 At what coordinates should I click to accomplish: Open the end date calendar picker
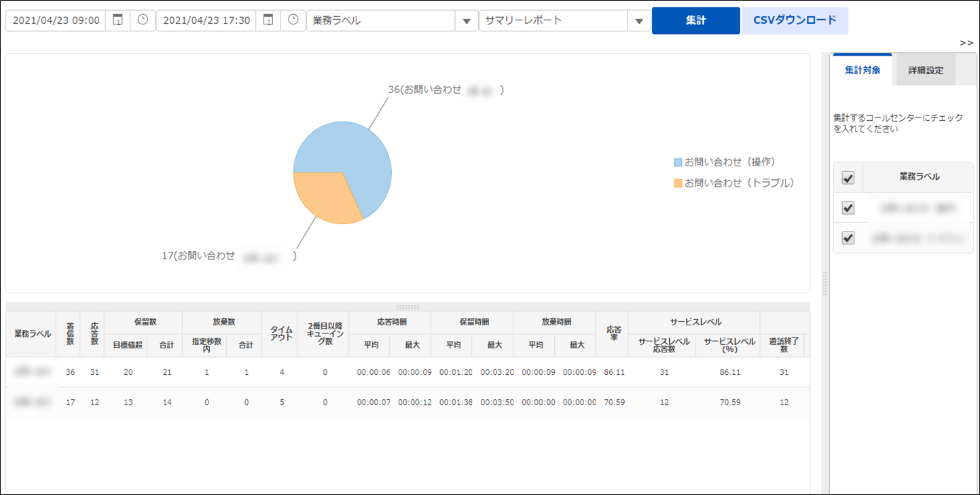(268, 20)
